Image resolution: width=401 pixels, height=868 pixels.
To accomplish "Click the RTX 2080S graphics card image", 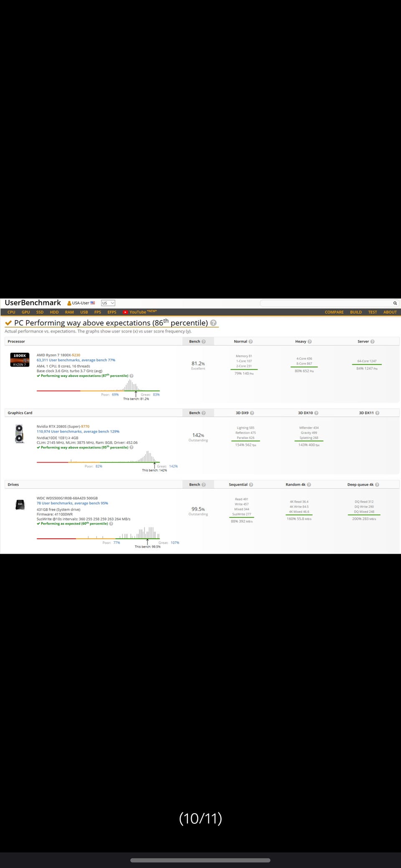I will point(19,434).
